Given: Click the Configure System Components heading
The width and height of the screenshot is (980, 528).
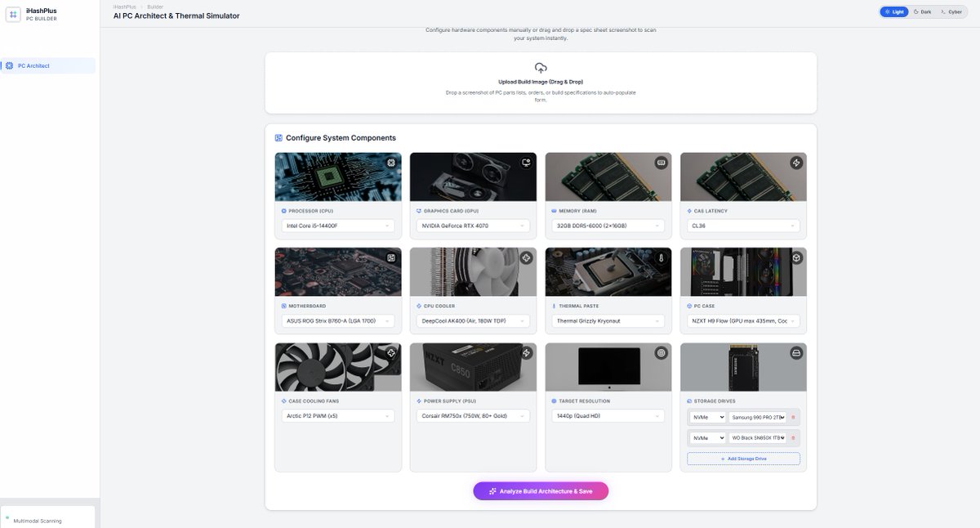Looking at the screenshot, I should point(341,138).
